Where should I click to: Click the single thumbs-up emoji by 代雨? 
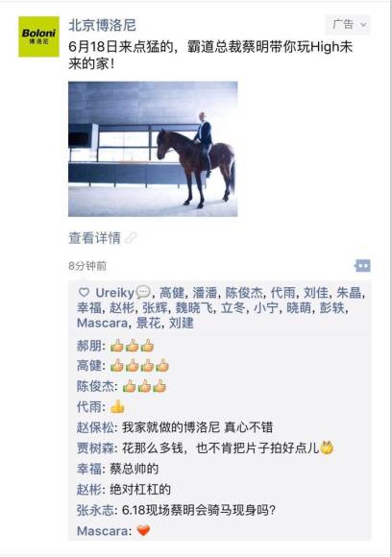coord(117,407)
